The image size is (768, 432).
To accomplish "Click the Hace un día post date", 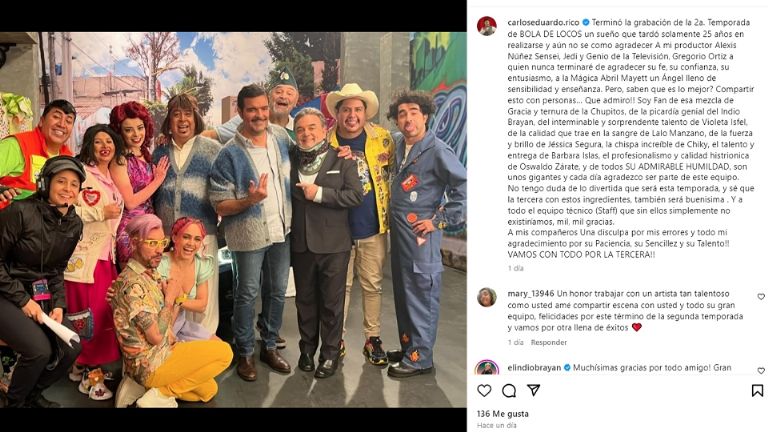I will [x=497, y=425].
